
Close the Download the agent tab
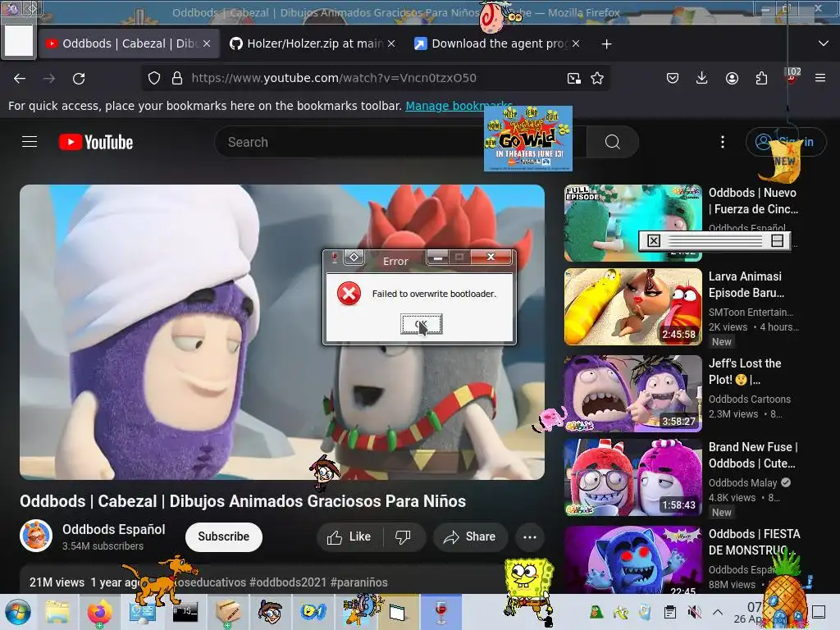pos(576,43)
